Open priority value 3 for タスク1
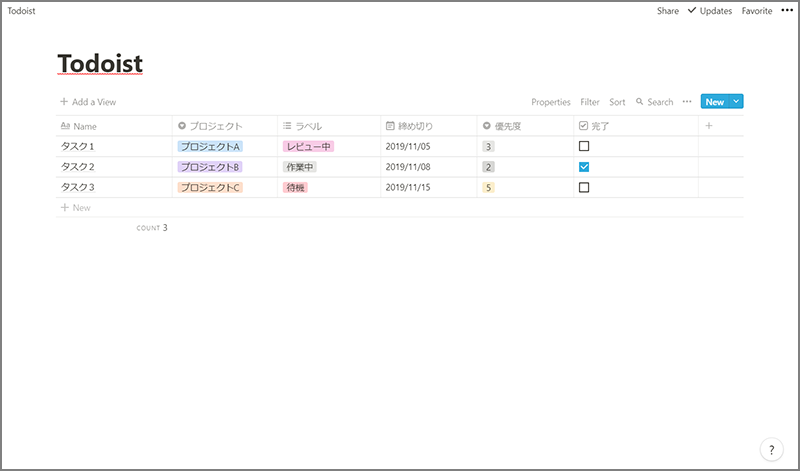This screenshot has height=471, width=800. point(488,146)
